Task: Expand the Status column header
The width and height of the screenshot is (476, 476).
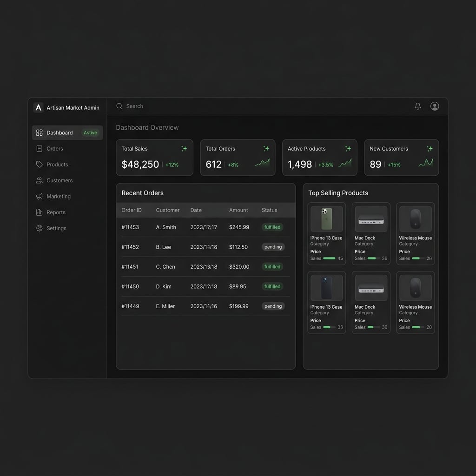Action: click(x=270, y=210)
